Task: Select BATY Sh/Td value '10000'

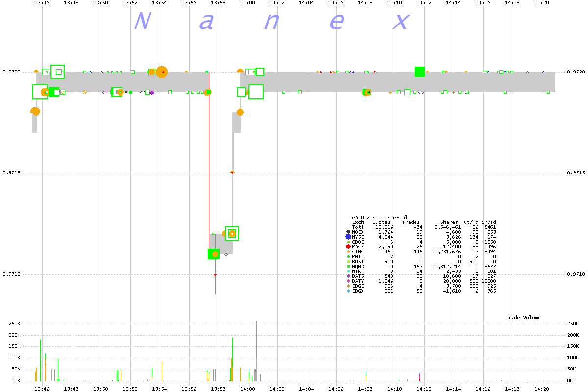Action: (x=489, y=281)
